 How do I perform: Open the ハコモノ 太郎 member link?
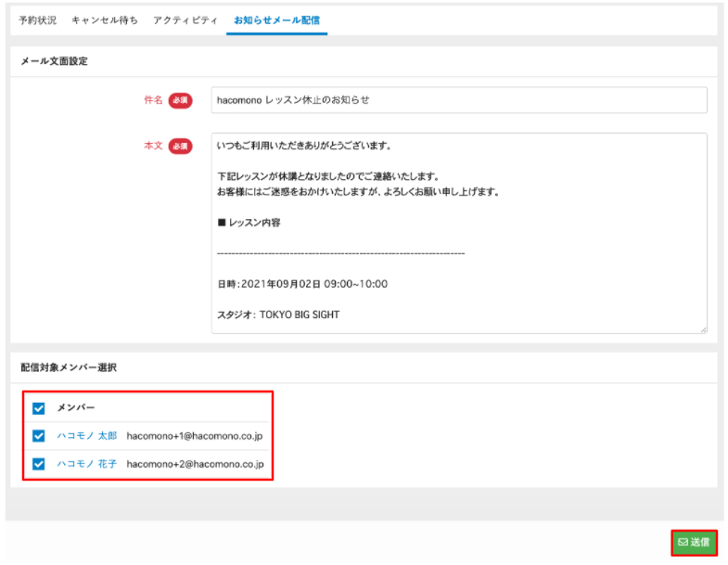pos(87,436)
